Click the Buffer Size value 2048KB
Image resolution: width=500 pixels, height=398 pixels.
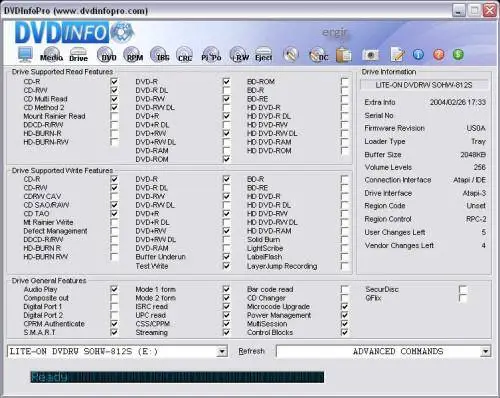473,155
